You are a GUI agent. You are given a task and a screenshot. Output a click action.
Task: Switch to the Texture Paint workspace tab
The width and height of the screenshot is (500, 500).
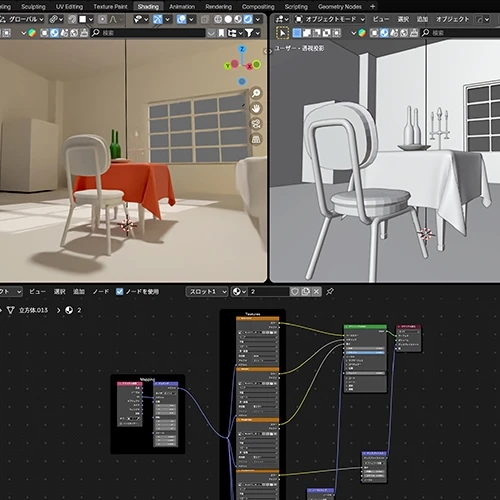pos(110,6)
